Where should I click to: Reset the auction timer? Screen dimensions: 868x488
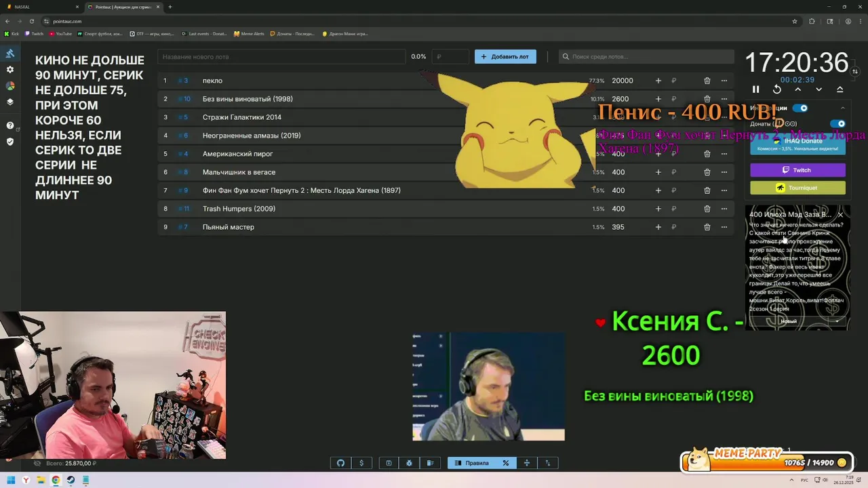(777, 89)
